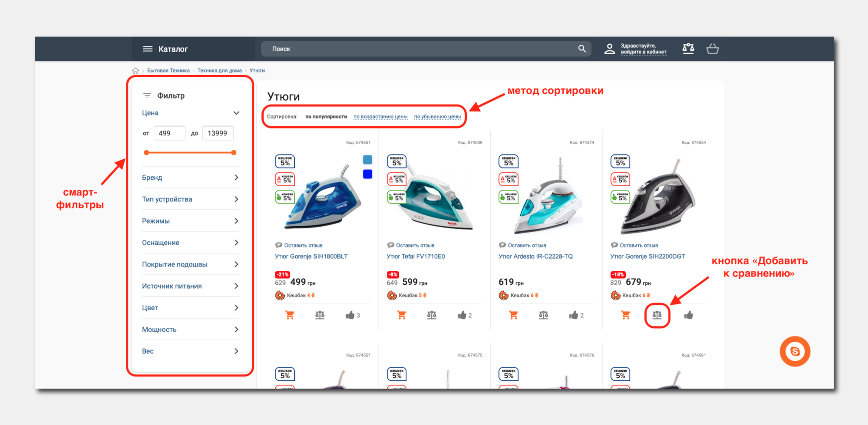The image size is (868, 425).
Task: Add Ardesto IR-C2228-TQ to cart
Action: (513, 315)
